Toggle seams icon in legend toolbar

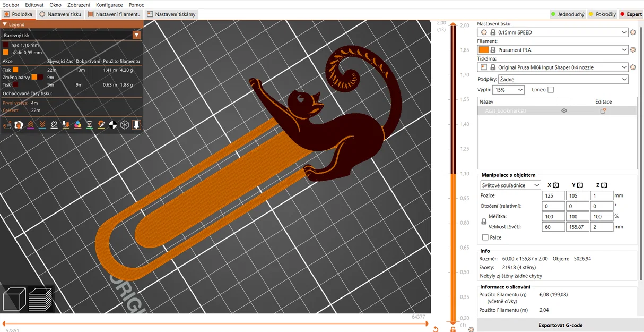(54, 125)
